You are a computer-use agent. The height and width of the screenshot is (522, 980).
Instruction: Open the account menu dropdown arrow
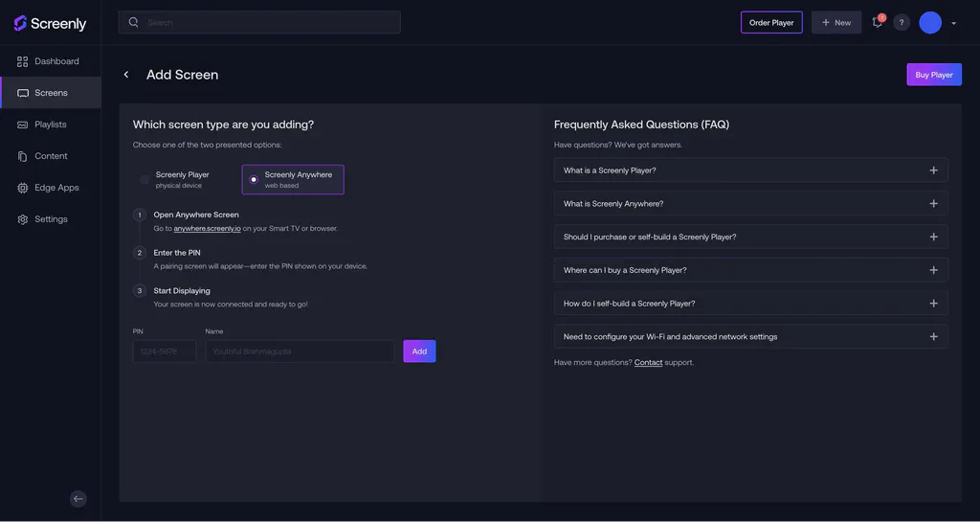(x=954, y=23)
